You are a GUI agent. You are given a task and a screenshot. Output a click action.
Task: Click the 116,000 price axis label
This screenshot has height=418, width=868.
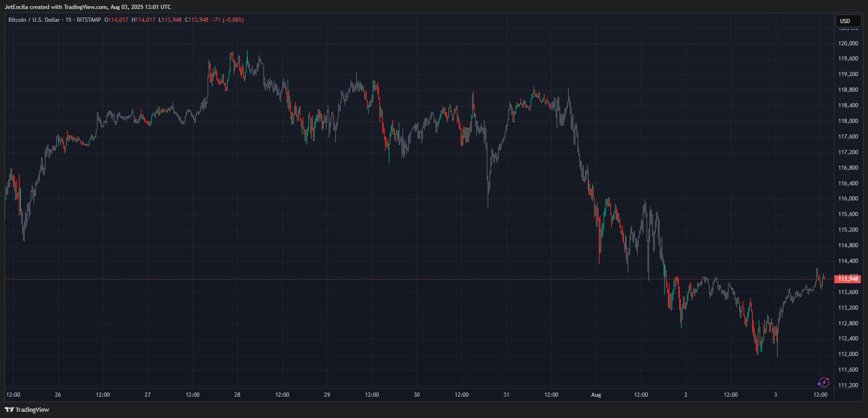coord(848,199)
